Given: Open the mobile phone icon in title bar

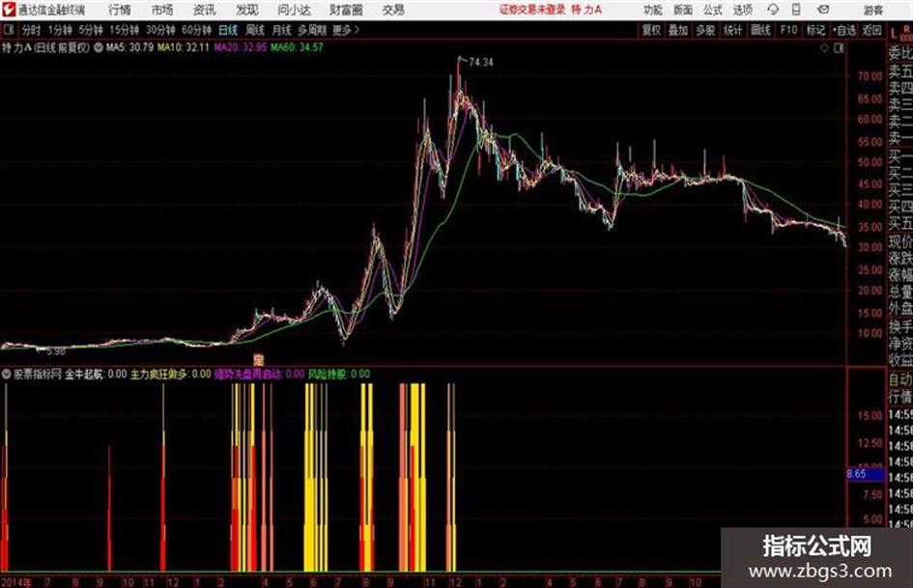Looking at the screenshot, I should (796, 10).
